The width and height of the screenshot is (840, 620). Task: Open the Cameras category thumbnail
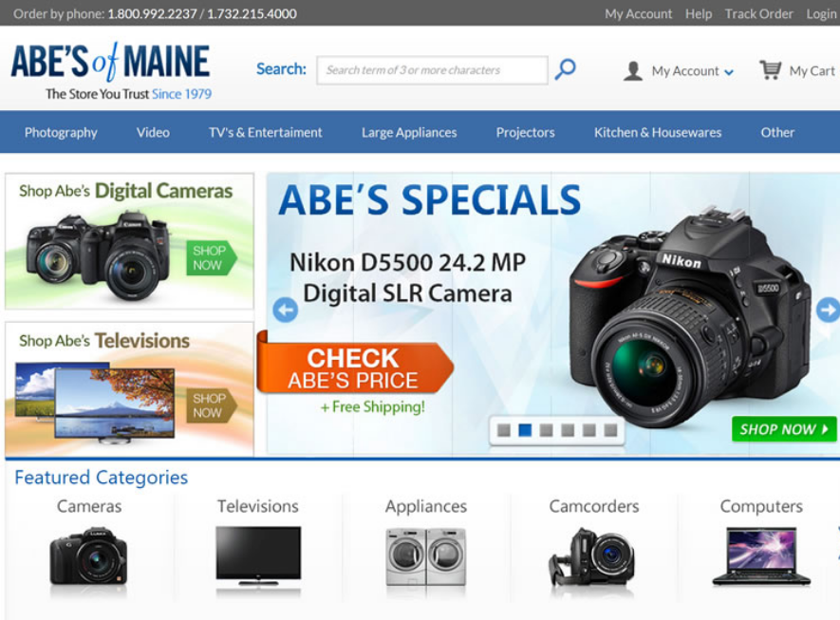click(89, 556)
